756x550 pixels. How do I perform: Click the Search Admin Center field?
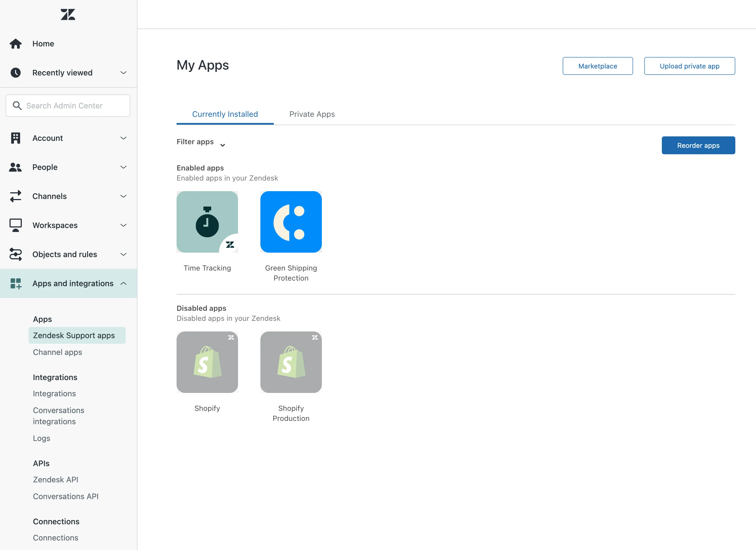pos(68,105)
